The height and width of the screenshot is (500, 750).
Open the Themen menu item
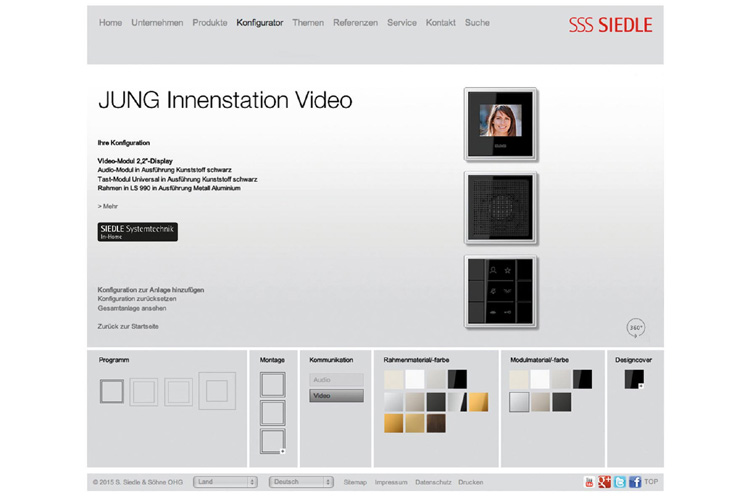coord(308,22)
